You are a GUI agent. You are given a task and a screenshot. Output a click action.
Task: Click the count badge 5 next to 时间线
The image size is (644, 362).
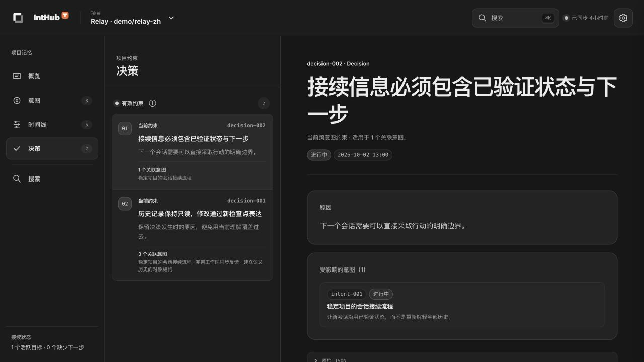[86, 124]
